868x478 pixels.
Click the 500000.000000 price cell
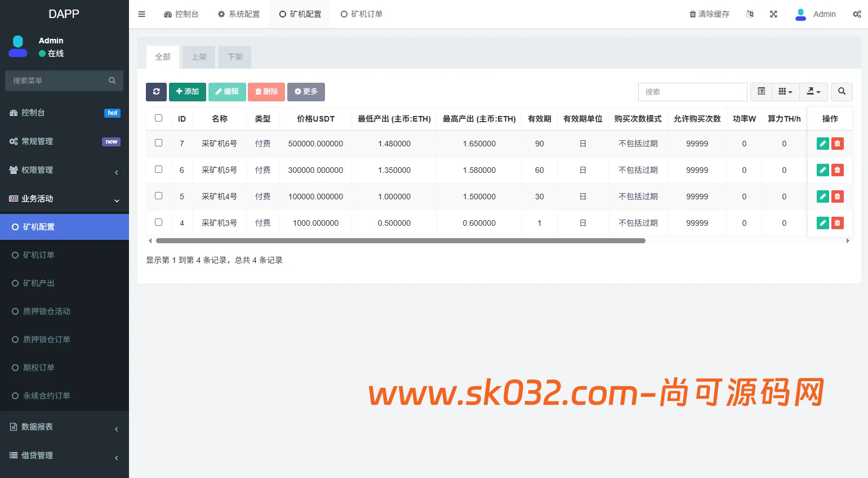[315, 144]
